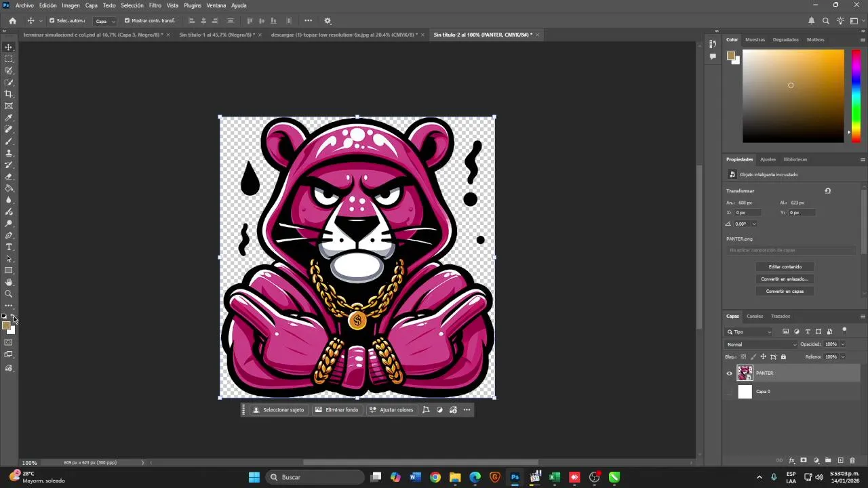Select the Paint Bucket tool
The image size is (868, 488).
point(9,188)
